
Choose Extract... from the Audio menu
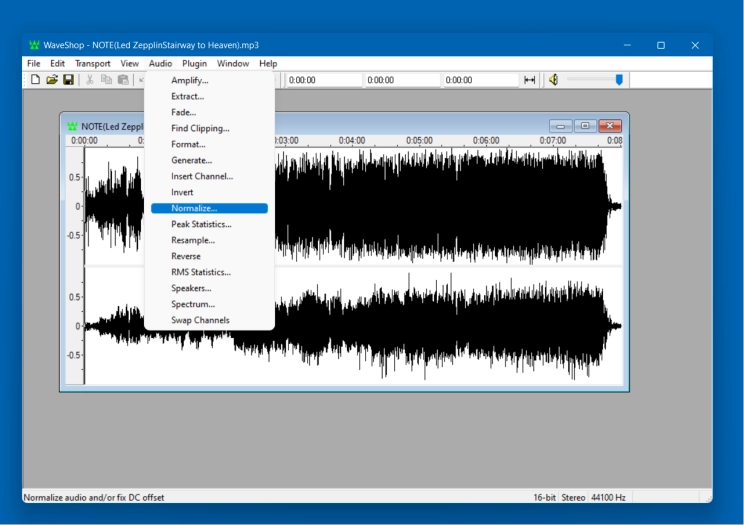pos(209,96)
